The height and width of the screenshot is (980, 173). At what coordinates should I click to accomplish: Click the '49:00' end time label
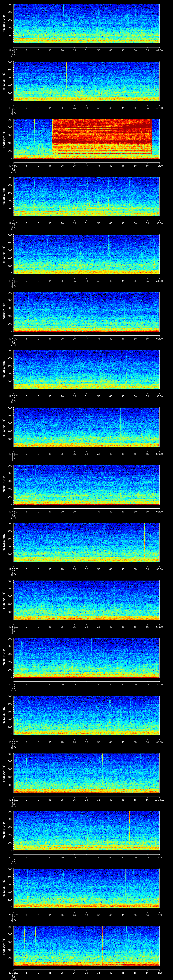[160, 166]
